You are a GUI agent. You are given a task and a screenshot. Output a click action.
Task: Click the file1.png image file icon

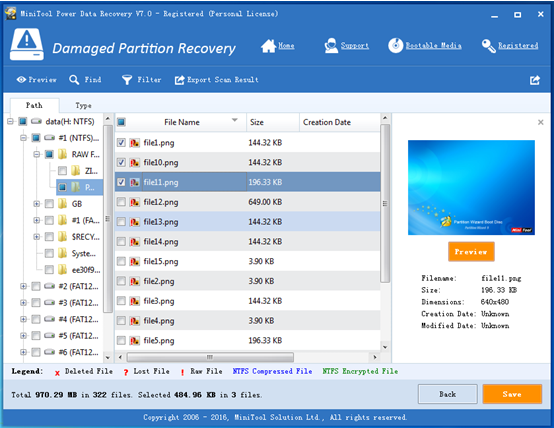(134, 143)
